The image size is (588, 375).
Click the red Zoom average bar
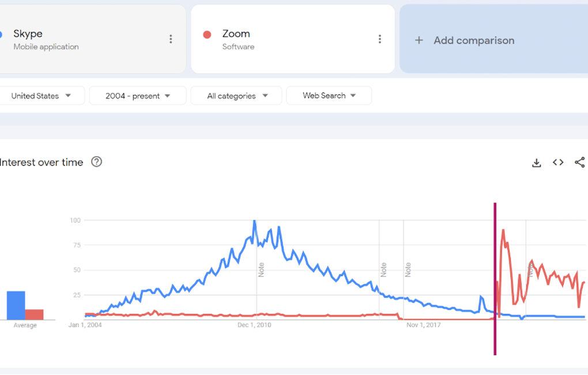tap(34, 314)
